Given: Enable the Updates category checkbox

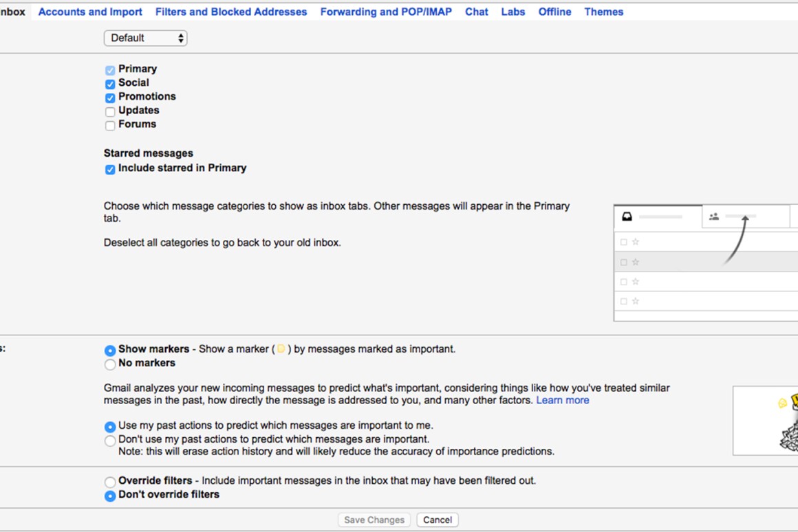Looking at the screenshot, I should tap(110, 111).
